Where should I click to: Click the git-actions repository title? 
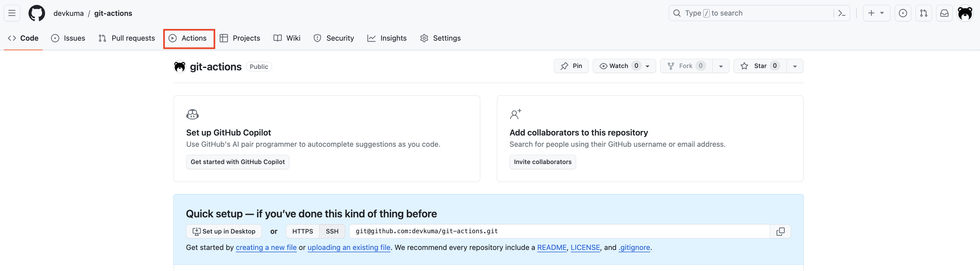(x=216, y=67)
